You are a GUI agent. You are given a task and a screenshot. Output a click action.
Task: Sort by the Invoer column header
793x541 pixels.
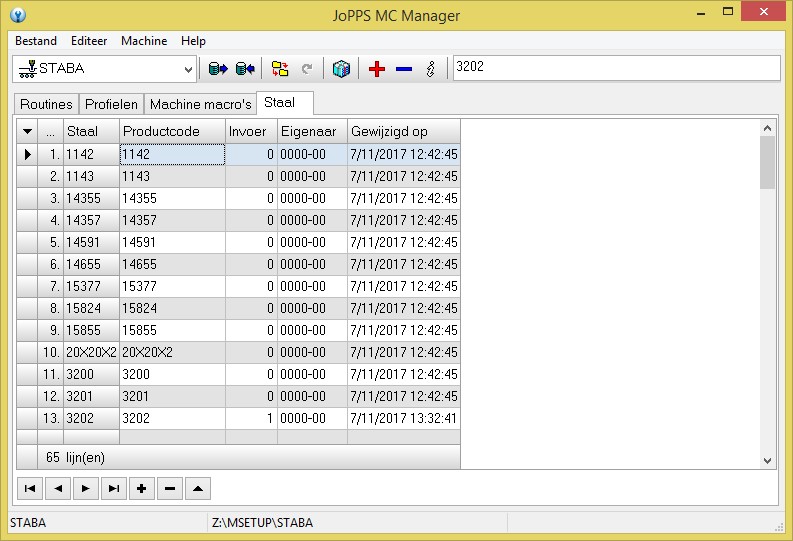(x=251, y=131)
